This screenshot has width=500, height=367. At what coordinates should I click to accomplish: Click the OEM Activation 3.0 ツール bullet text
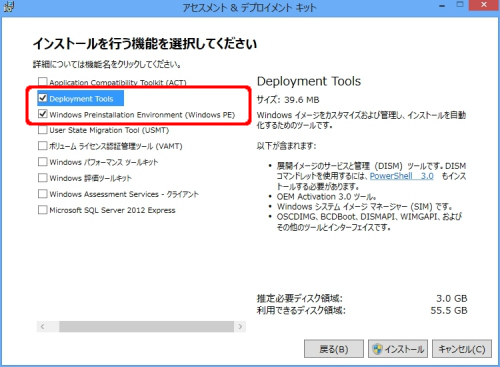coord(327,197)
